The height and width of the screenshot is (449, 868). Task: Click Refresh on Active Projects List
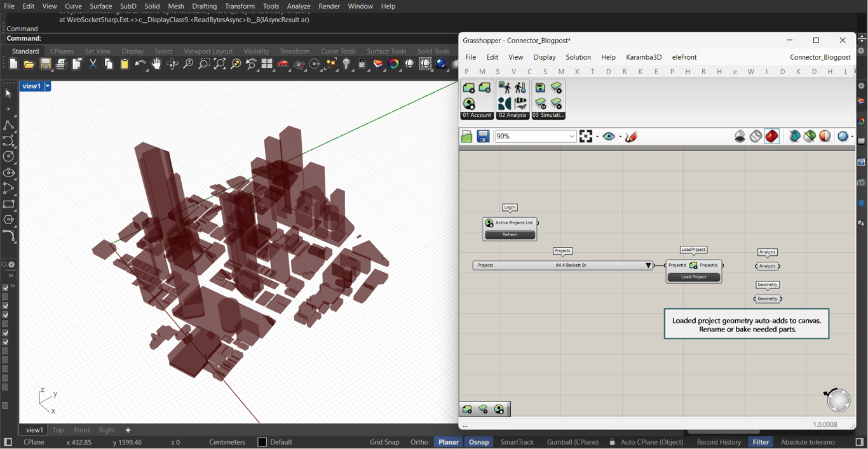[x=510, y=235]
